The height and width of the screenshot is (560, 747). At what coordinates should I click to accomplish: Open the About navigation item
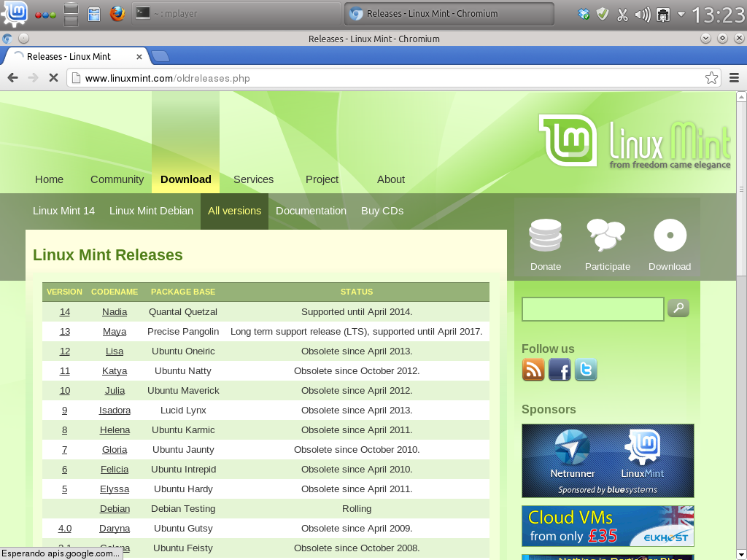[x=391, y=179]
